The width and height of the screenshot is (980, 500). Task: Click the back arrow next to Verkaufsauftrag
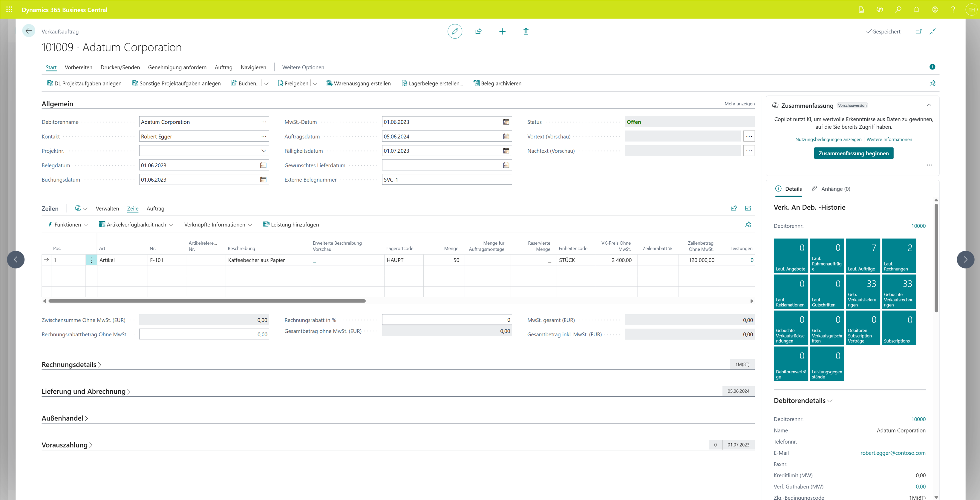pyautogui.click(x=28, y=31)
